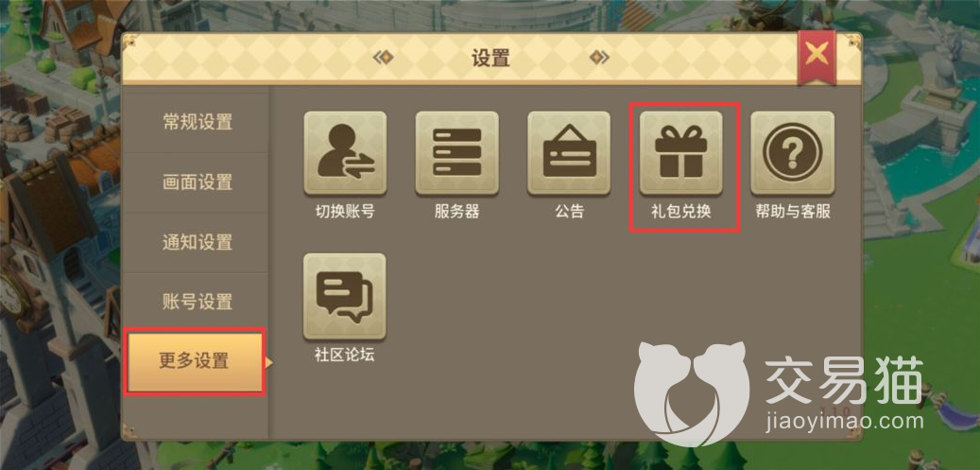
Task: Open the 帮助与客服 question mark icon
Action: (x=793, y=153)
